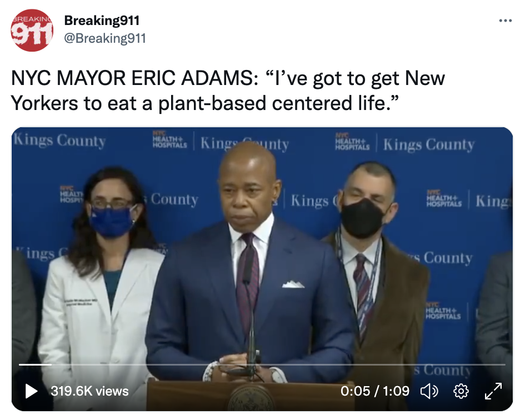Click the Breaking911 display name
Viewport: 520px width, 420px height.
tap(102, 21)
